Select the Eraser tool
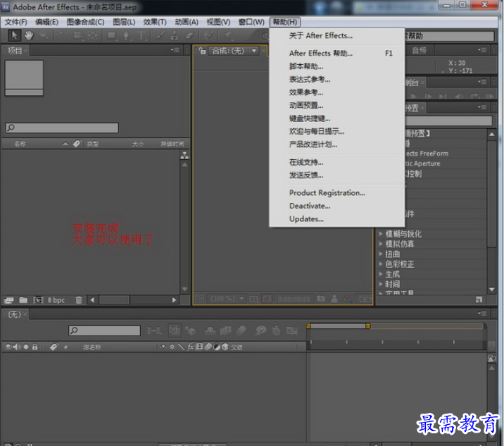Viewport: 504px width, 446px height. pyautogui.click(x=189, y=35)
